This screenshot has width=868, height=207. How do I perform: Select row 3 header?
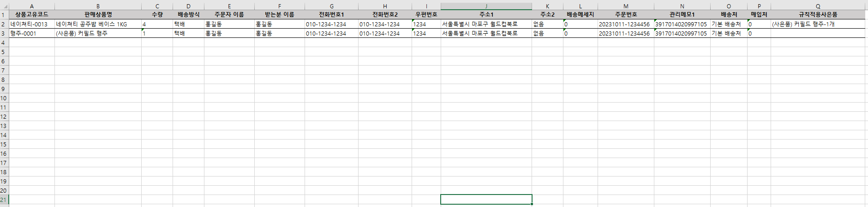4,33
